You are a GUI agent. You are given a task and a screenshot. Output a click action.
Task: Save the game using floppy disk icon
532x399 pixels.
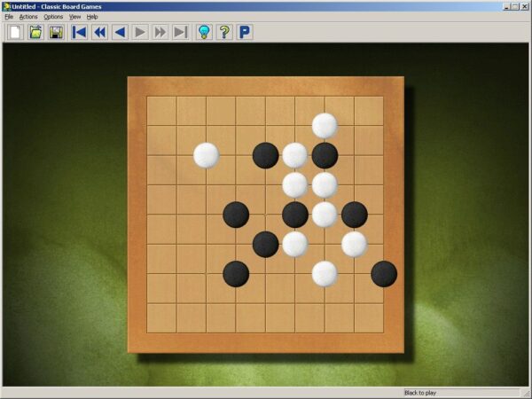click(56, 33)
